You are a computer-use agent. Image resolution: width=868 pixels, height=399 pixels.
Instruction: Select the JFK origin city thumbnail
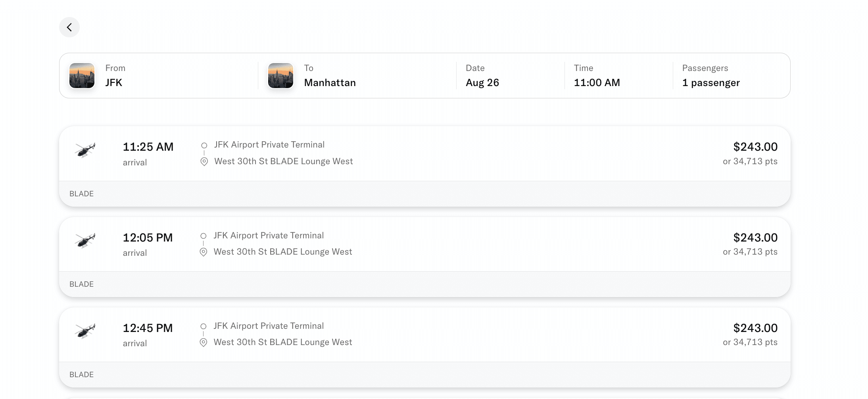[82, 75]
